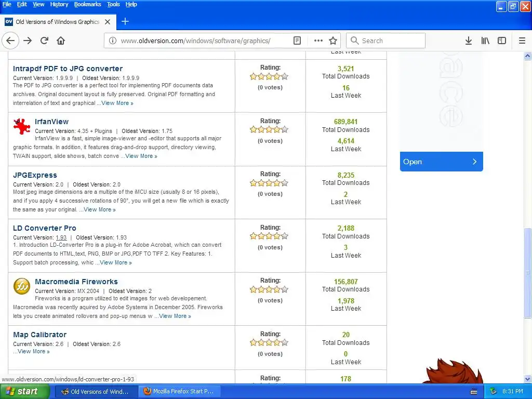Switch to Old Versions of Wind... taskbar item
532x399 pixels.
[96, 392]
